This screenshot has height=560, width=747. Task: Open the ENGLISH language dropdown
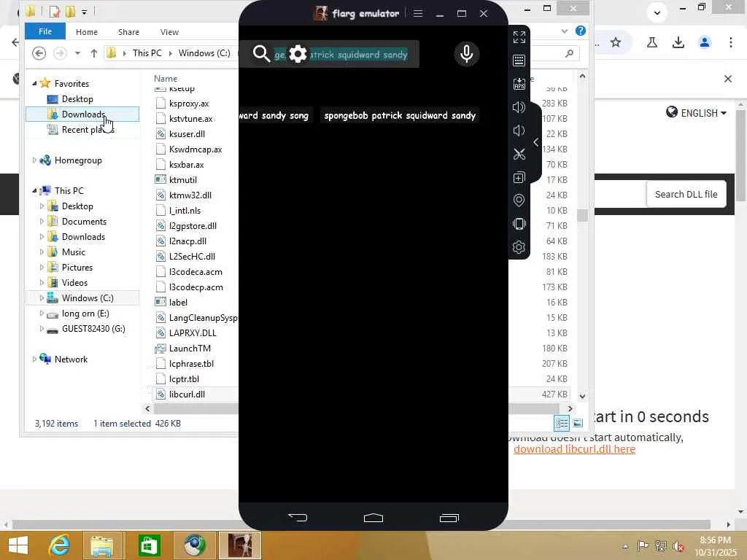point(697,113)
